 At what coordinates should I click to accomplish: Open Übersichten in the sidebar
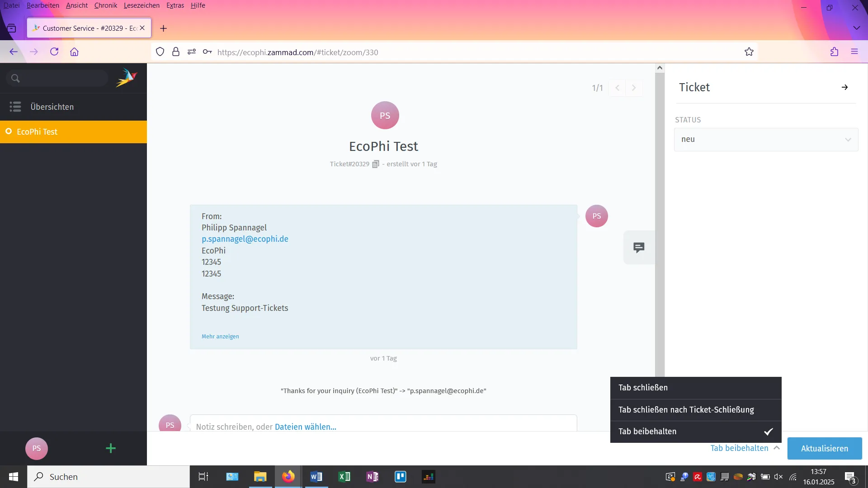point(52,107)
